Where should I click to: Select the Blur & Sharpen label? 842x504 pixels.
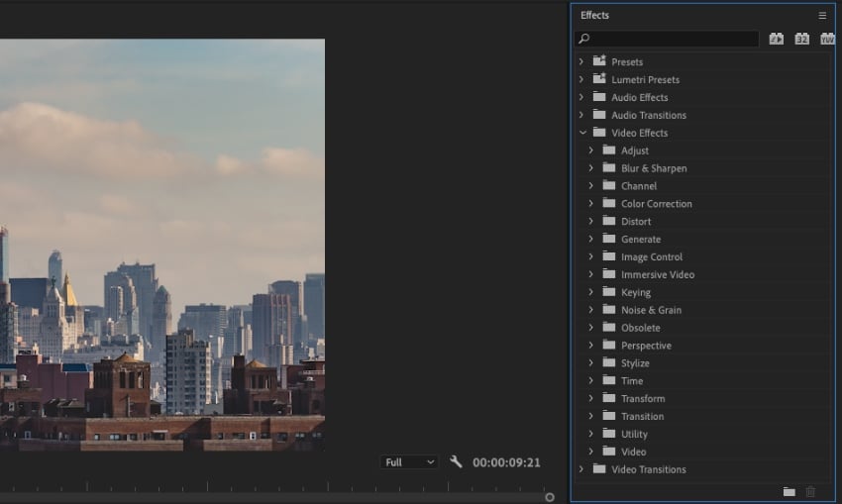[x=654, y=168]
